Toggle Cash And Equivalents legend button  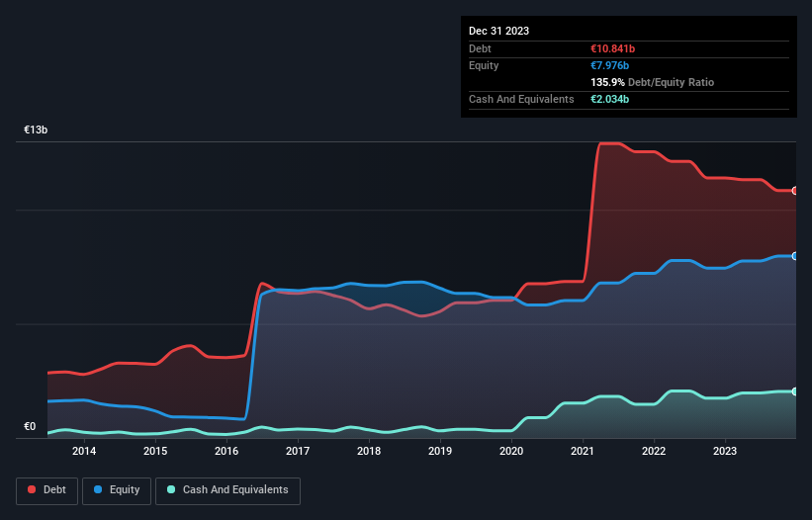point(227,490)
